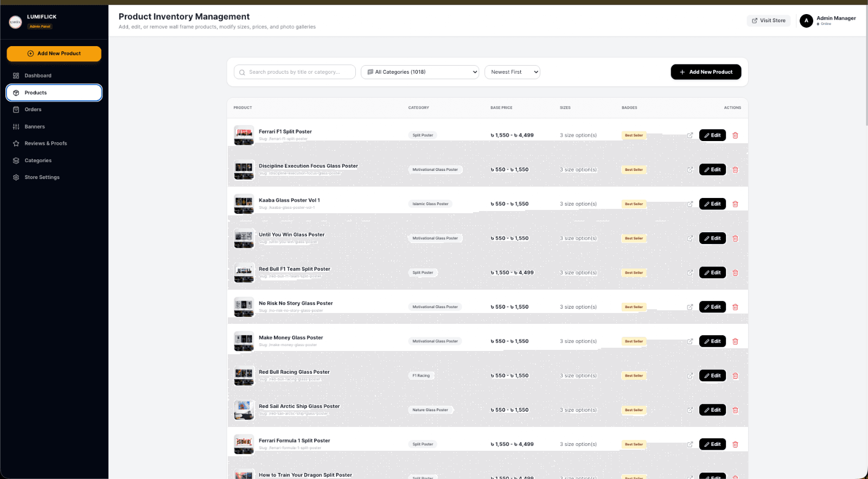Edit the Ferrari F1 Split Poster

(712, 136)
